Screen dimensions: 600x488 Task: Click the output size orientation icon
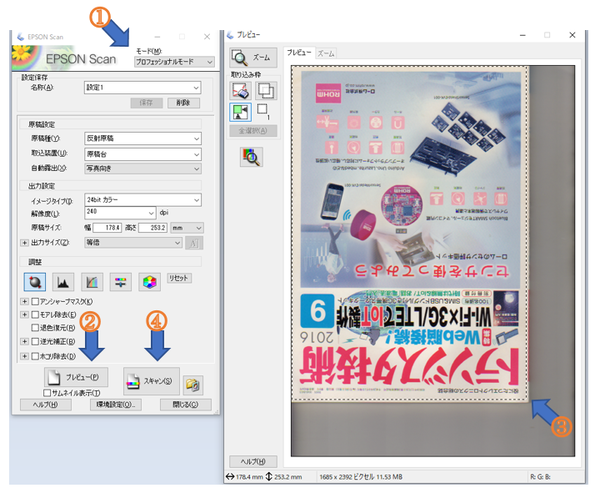(x=194, y=243)
